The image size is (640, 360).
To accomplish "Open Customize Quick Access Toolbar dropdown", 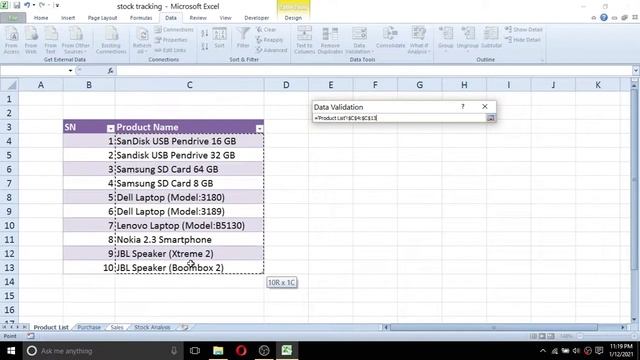I will tap(57, 6).
